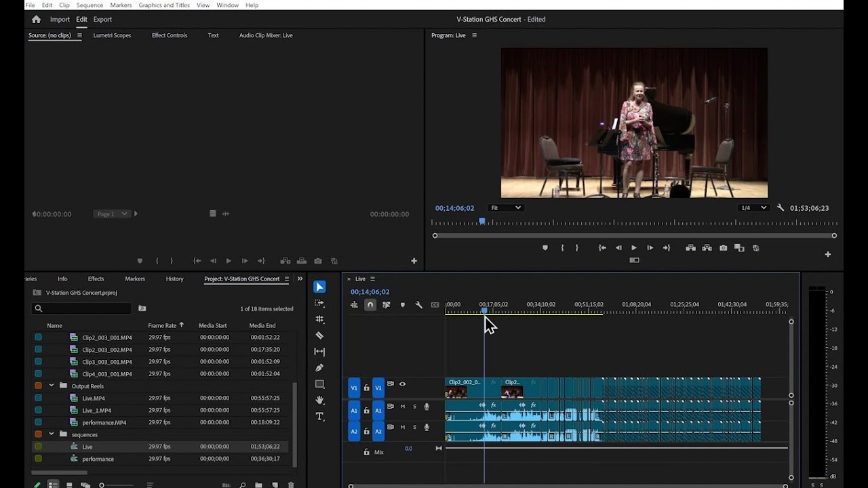Image resolution: width=868 pixels, height=488 pixels.
Task: Open the Fit zoom level dropdown
Action: coord(506,208)
